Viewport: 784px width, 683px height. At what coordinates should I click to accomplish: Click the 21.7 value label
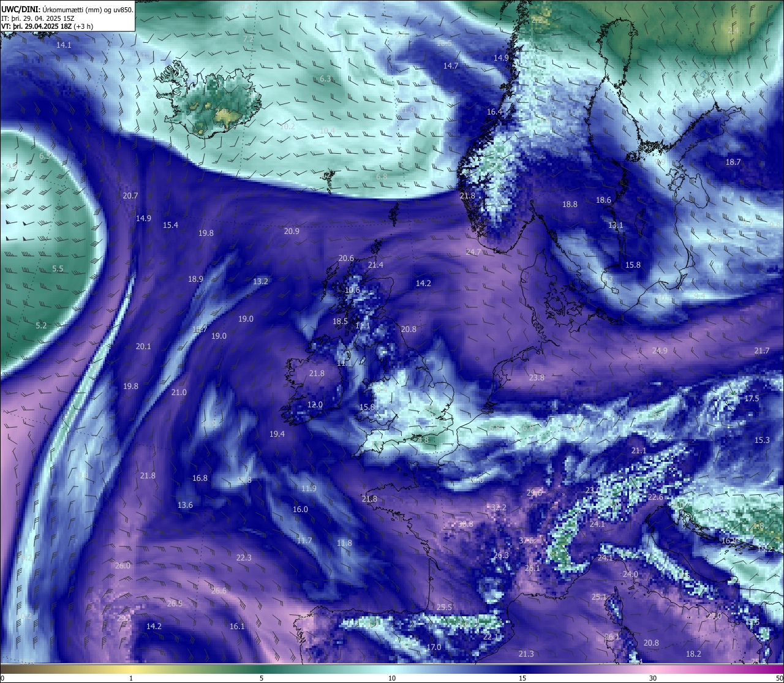[761, 351]
